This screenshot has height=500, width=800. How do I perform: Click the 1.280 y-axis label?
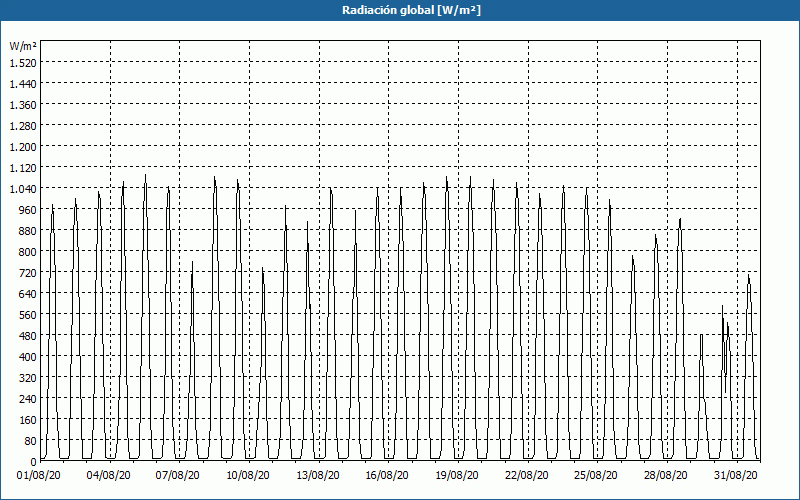(23, 126)
